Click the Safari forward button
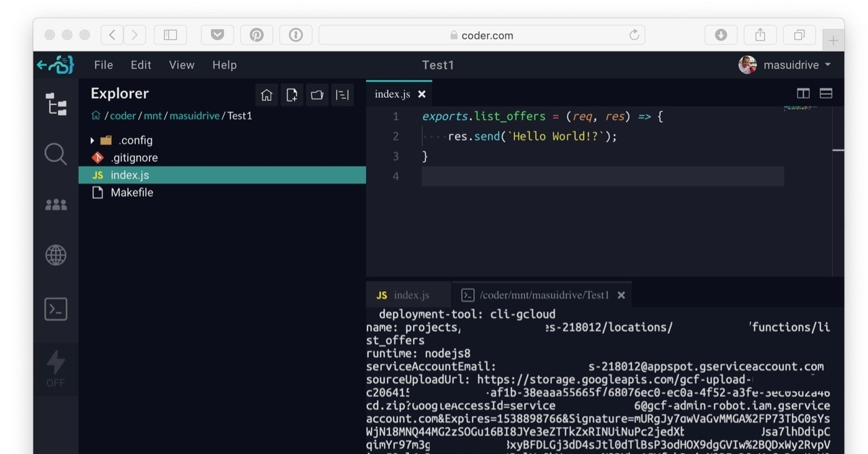This screenshot has width=868, height=454. tap(134, 35)
